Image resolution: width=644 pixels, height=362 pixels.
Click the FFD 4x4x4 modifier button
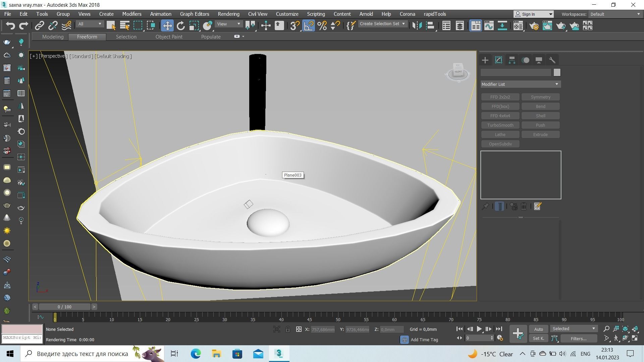[500, 116]
